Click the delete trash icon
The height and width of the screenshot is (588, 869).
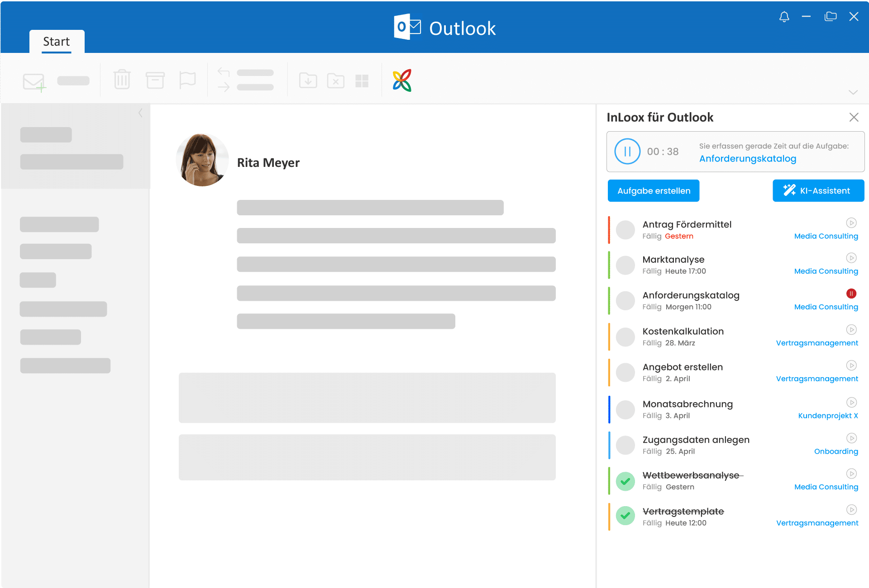tap(122, 79)
